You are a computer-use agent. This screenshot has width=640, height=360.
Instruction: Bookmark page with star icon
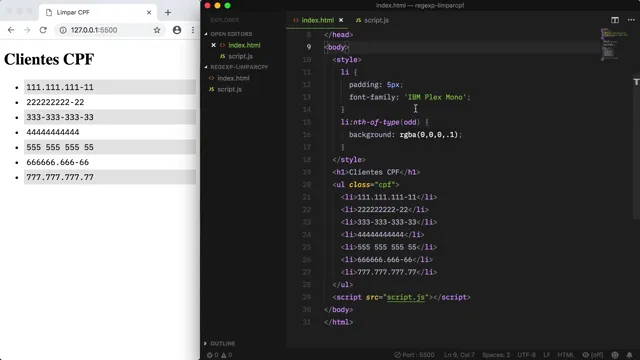157,30
